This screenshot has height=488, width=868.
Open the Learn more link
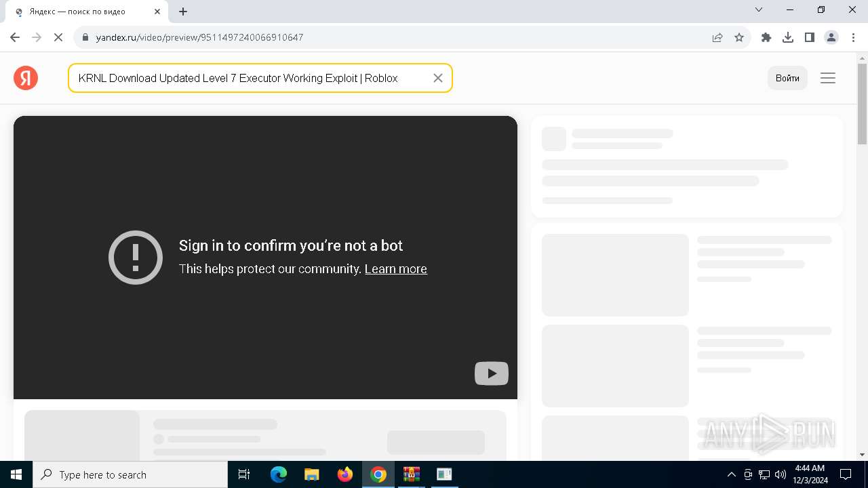click(x=396, y=269)
